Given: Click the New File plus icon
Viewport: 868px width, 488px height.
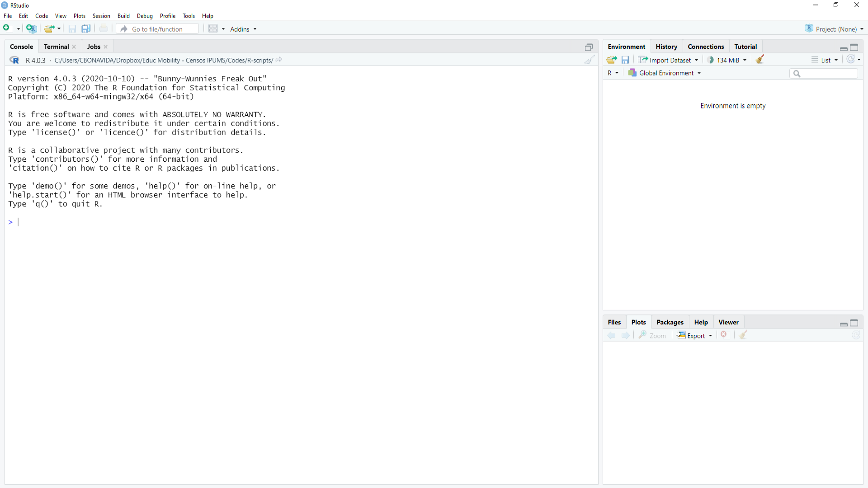Looking at the screenshot, I should 7,28.
